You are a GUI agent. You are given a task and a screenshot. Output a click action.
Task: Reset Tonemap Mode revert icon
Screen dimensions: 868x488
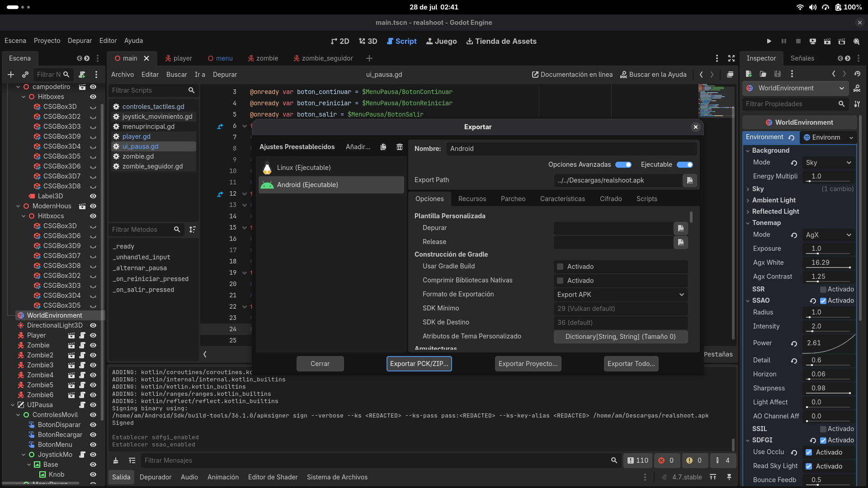pos(794,235)
